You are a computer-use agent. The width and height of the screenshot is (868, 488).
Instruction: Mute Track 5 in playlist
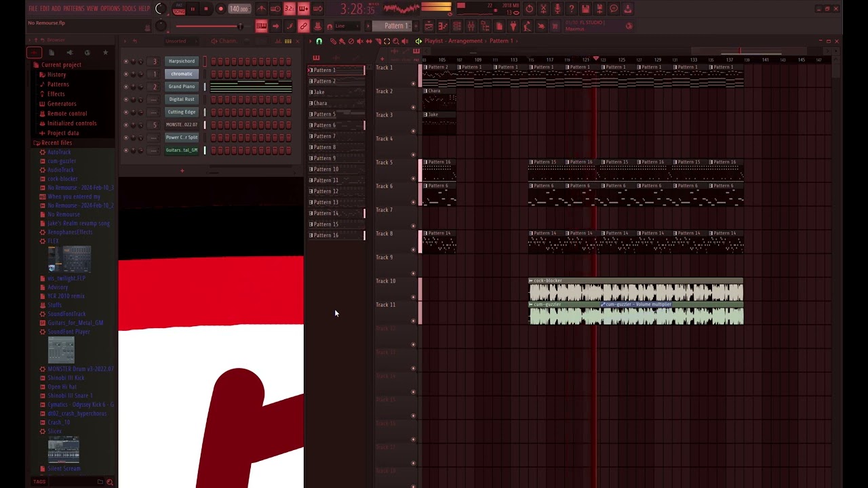[x=414, y=178]
